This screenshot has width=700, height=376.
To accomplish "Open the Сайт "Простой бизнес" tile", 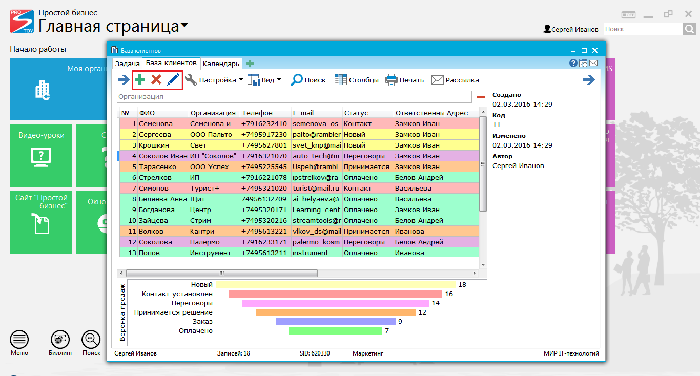I will (x=41, y=222).
